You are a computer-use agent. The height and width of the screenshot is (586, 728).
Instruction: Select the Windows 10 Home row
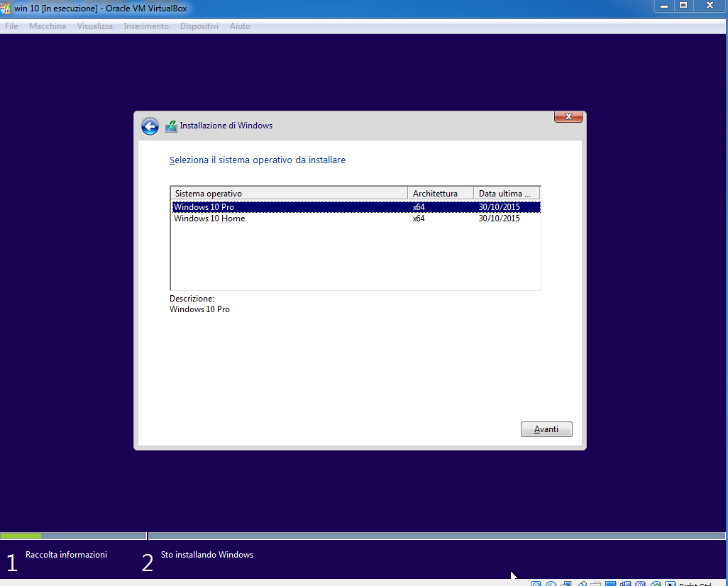(356, 219)
